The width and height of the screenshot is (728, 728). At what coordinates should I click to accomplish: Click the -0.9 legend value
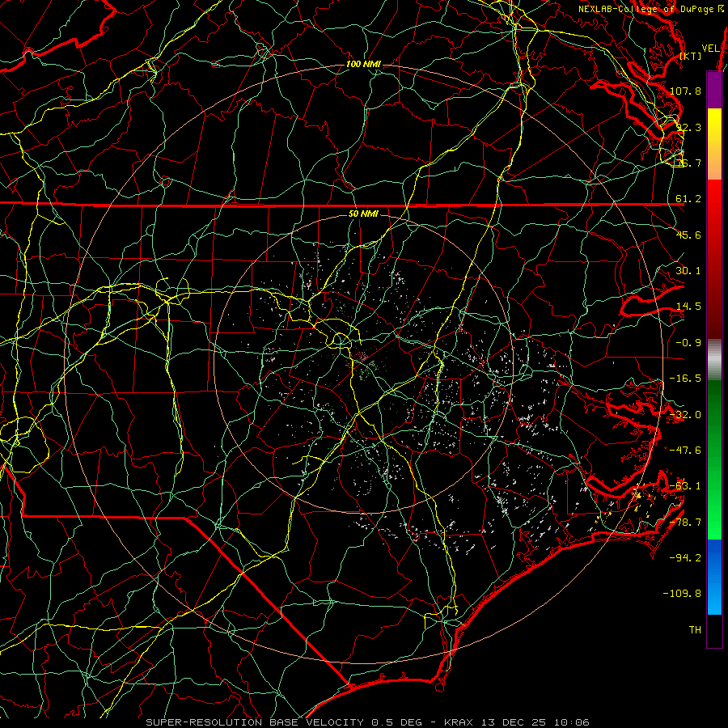point(688,343)
